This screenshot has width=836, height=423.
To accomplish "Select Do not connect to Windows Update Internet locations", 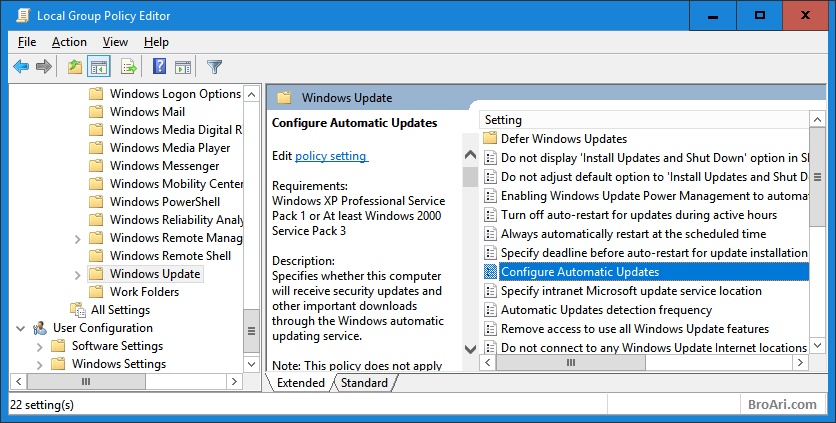I will tap(654, 348).
